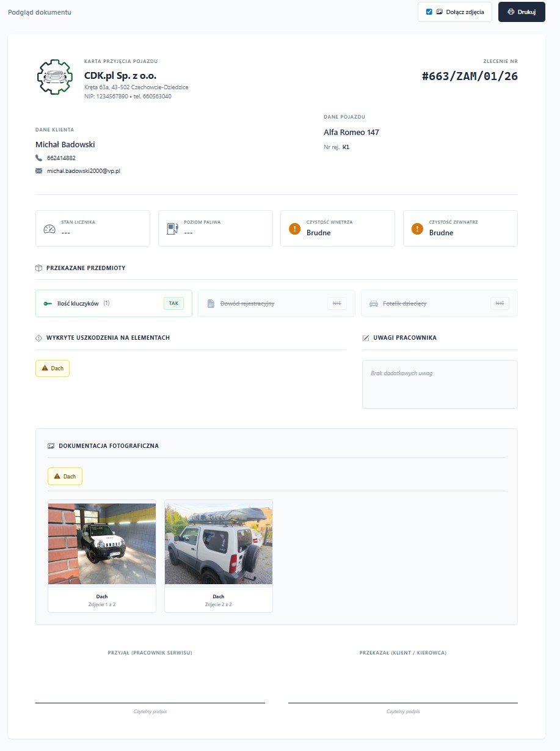Open the second Dach photo with roof box
Image resolution: width=560 pixels, height=751 pixels.
(219, 544)
